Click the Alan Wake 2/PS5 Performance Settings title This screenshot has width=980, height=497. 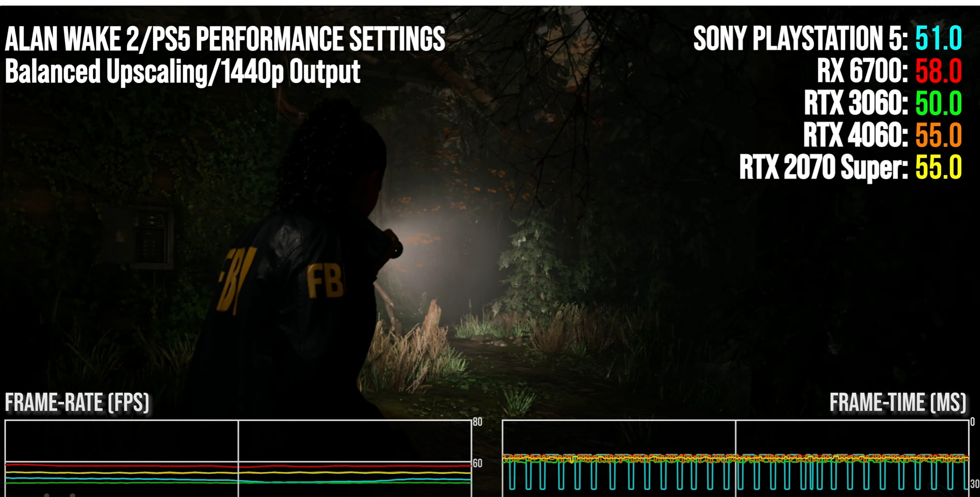pos(225,39)
